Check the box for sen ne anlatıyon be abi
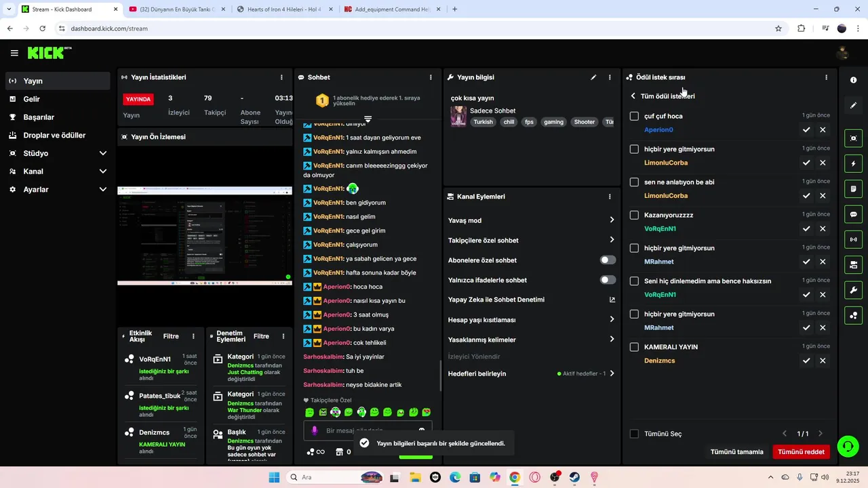The image size is (868, 488). 634,182
